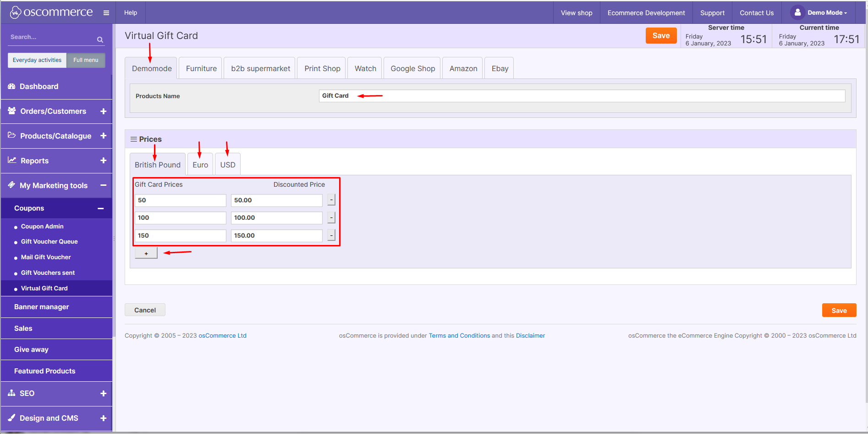Click the Cancel button
The width and height of the screenshot is (868, 434).
pyautogui.click(x=145, y=310)
